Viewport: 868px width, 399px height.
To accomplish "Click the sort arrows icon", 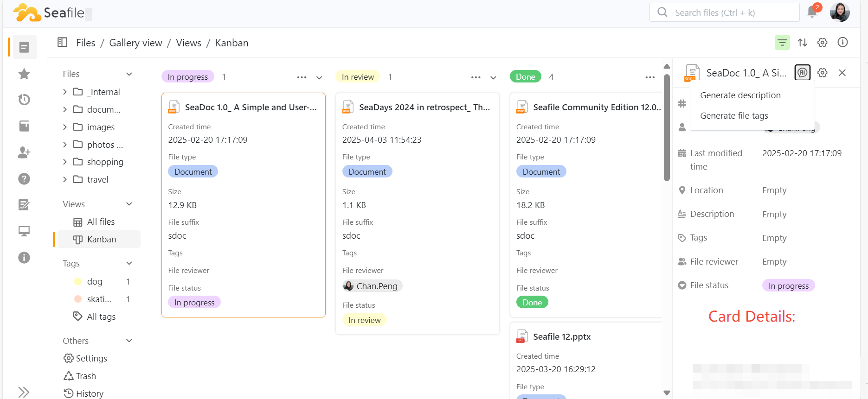I will tap(802, 43).
